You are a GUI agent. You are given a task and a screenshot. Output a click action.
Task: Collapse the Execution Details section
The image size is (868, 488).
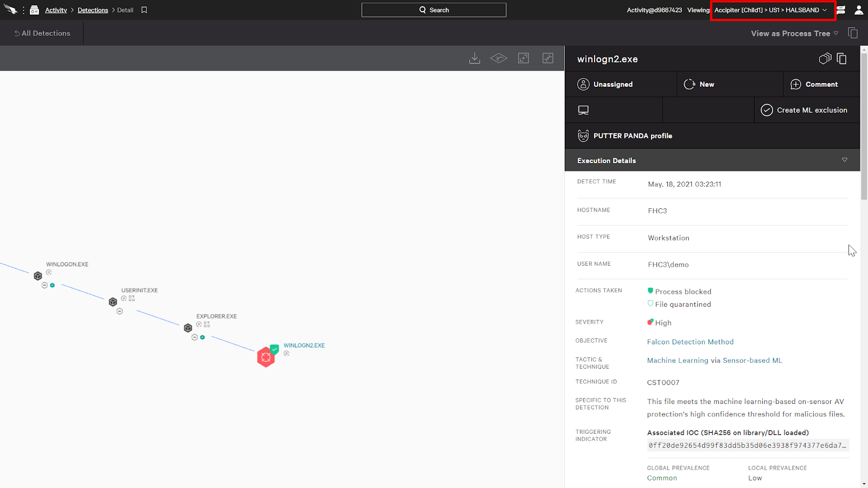[x=712, y=160]
